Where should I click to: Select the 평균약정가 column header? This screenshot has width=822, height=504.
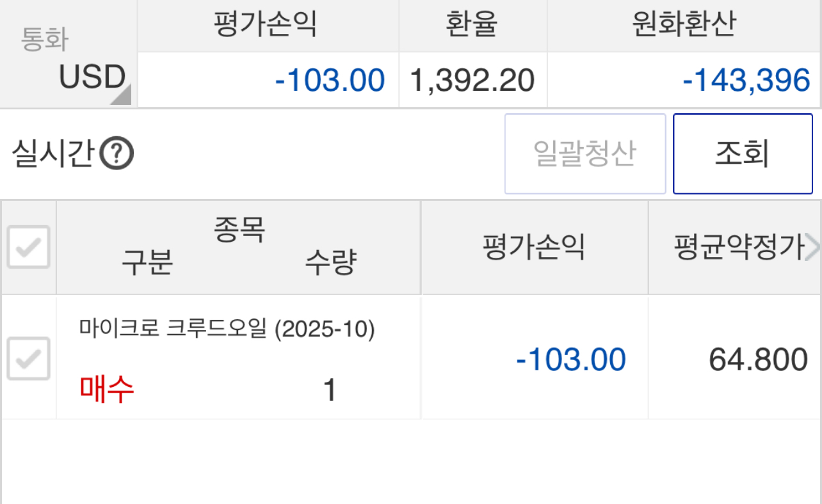(x=739, y=248)
